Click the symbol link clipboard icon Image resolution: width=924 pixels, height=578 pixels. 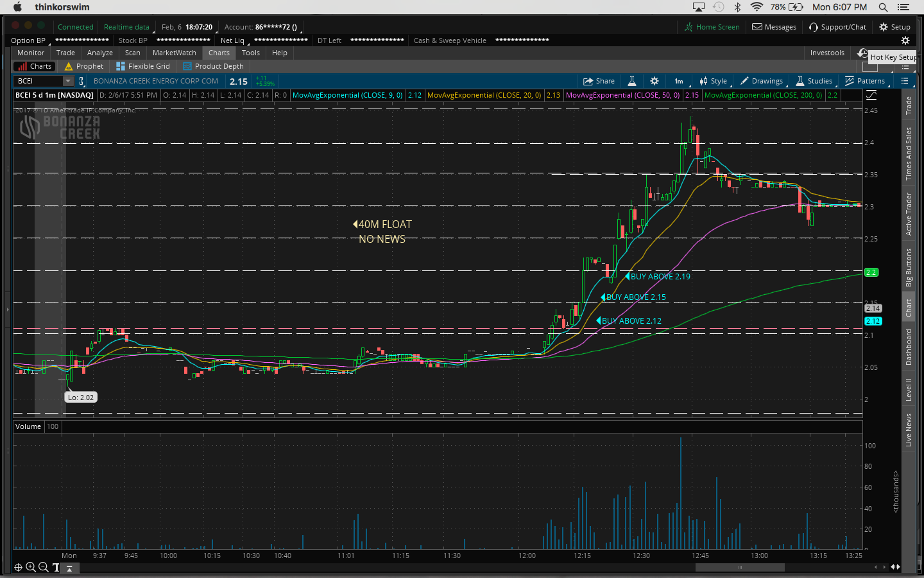pyautogui.click(x=81, y=81)
